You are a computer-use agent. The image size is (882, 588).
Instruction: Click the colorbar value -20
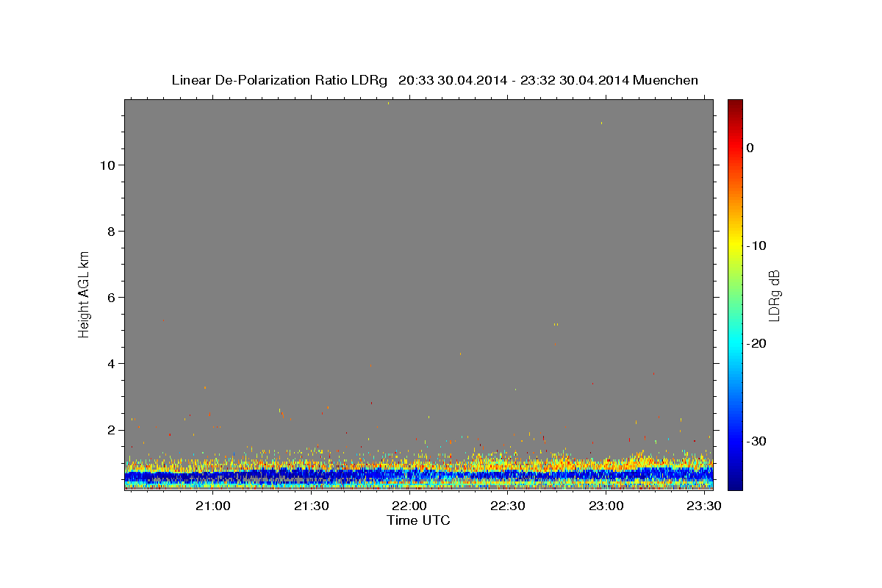click(757, 343)
